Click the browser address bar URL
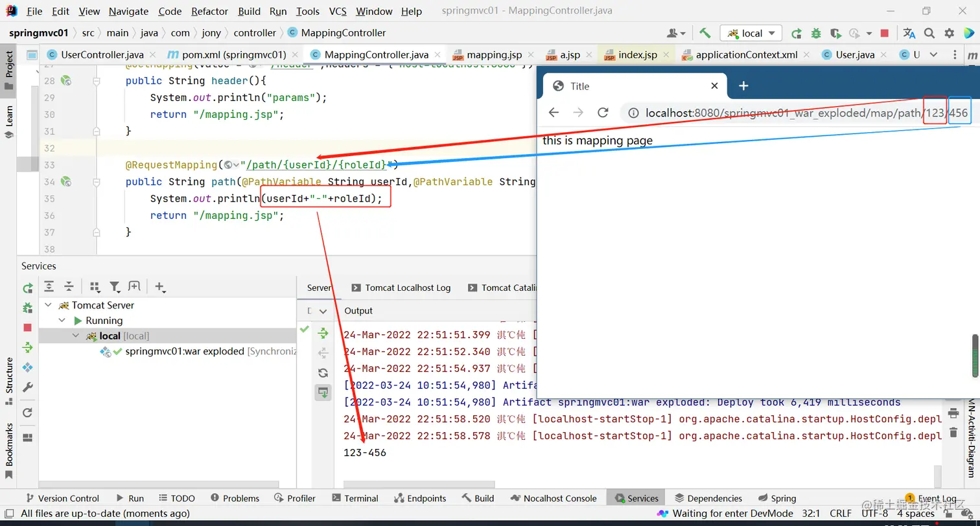 click(x=806, y=113)
